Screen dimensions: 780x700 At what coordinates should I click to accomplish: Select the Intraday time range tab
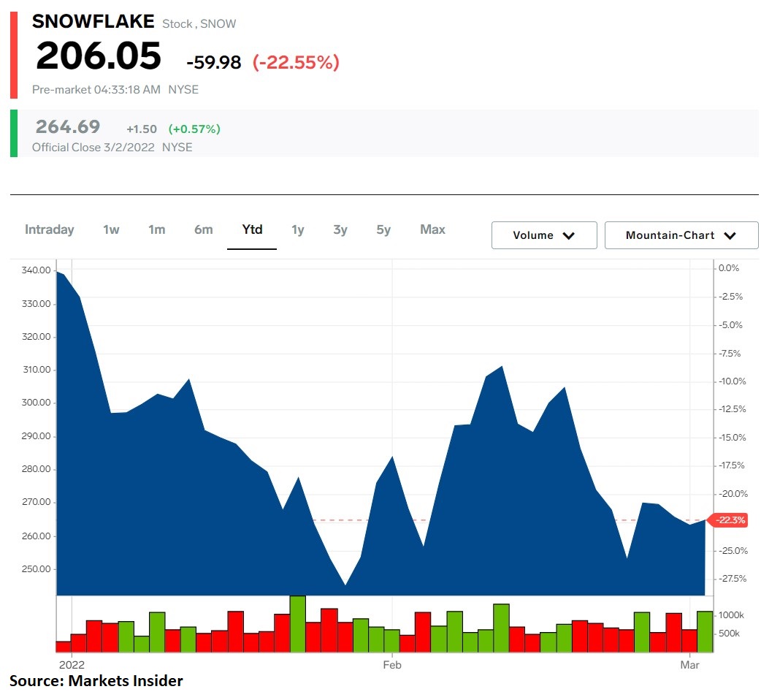coord(49,230)
